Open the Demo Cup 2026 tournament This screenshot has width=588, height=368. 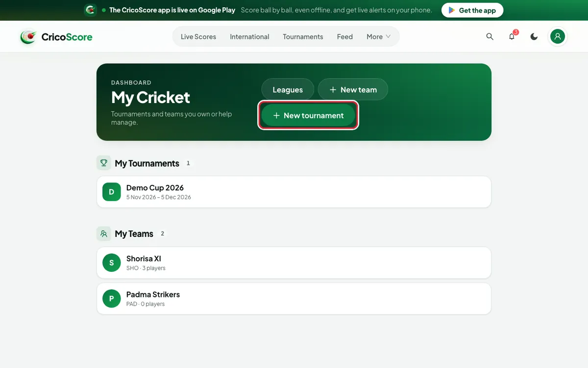294,192
